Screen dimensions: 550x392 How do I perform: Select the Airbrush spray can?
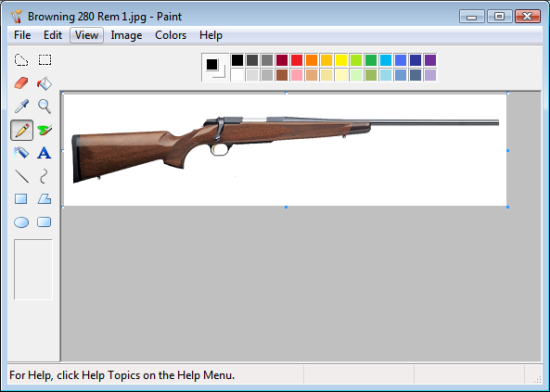pyautogui.click(x=21, y=153)
